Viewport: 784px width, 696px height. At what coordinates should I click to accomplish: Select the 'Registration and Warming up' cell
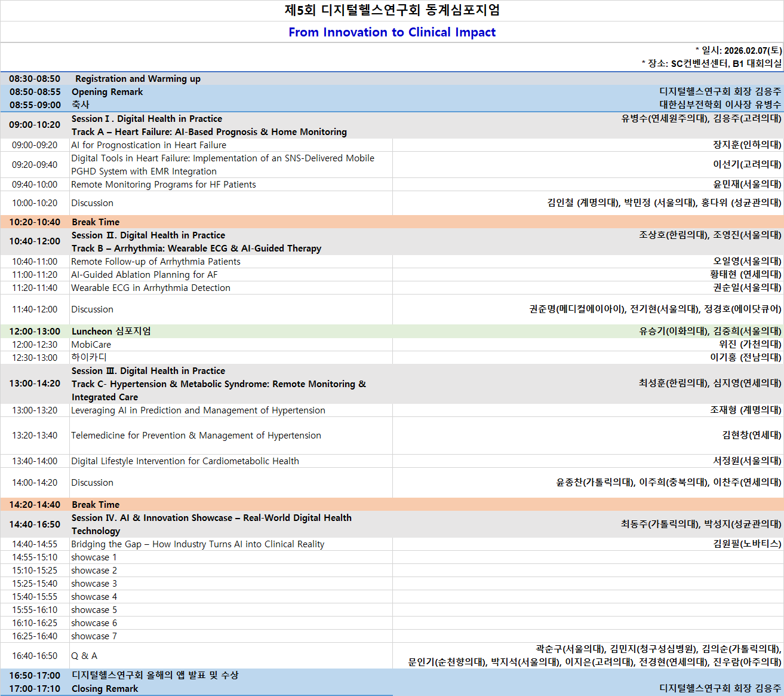point(138,79)
